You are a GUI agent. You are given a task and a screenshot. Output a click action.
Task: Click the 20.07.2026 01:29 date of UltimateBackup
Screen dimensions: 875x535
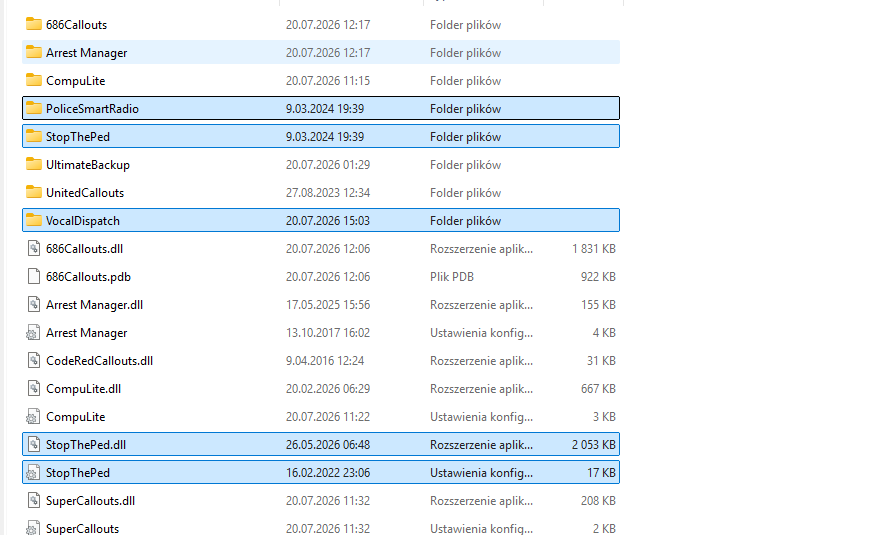click(x=328, y=165)
